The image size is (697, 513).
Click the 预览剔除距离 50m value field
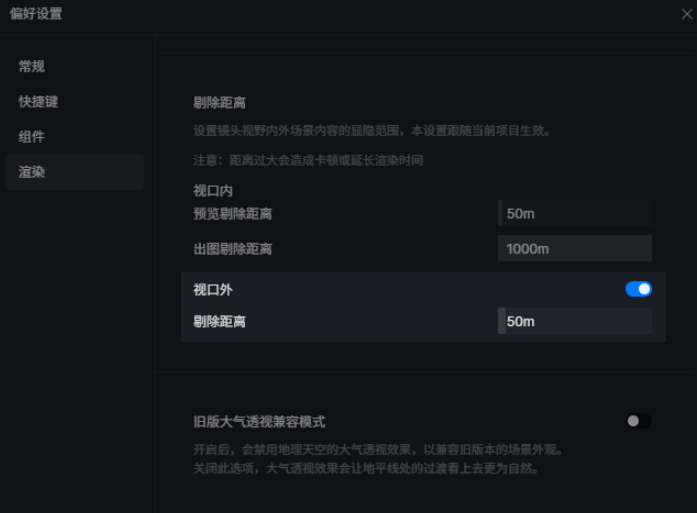575,213
